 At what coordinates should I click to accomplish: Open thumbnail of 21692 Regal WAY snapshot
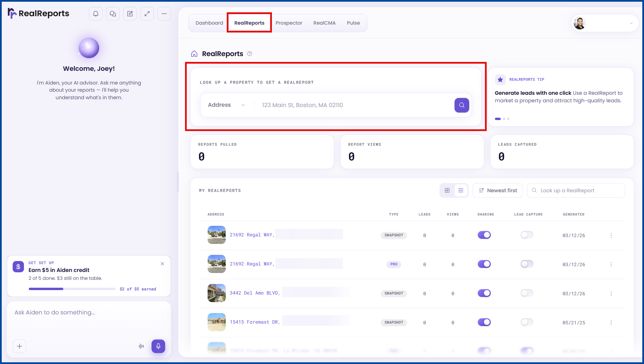[x=216, y=235]
